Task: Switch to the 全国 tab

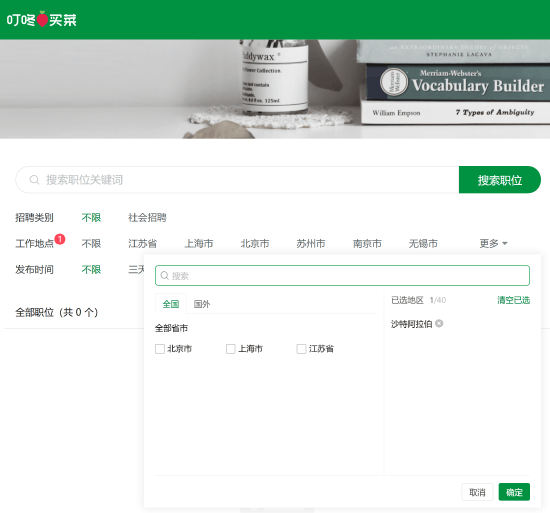Action: 171,304
